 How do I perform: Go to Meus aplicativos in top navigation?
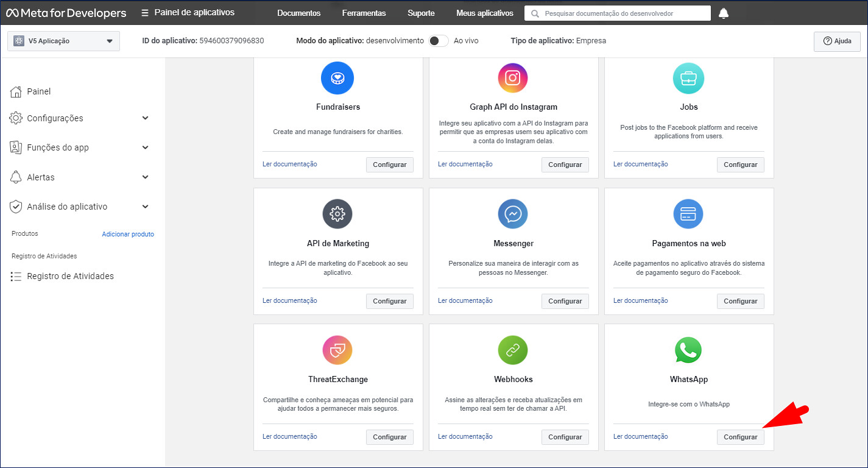pos(484,13)
